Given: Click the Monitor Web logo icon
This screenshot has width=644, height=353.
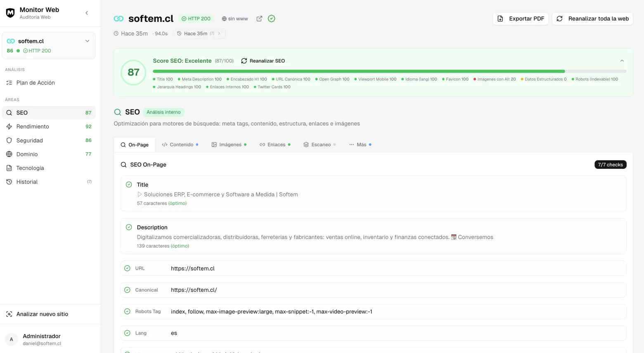Looking at the screenshot, I should (x=10, y=13).
